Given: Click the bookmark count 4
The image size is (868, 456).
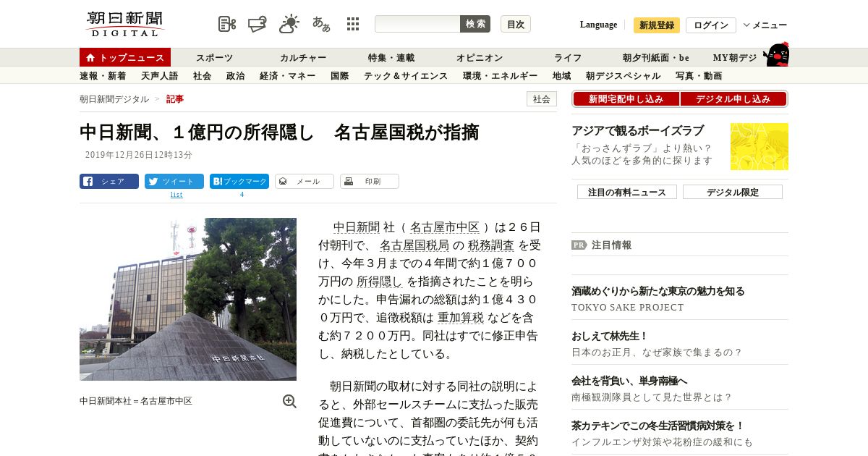Looking at the screenshot, I should click(242, 194).
